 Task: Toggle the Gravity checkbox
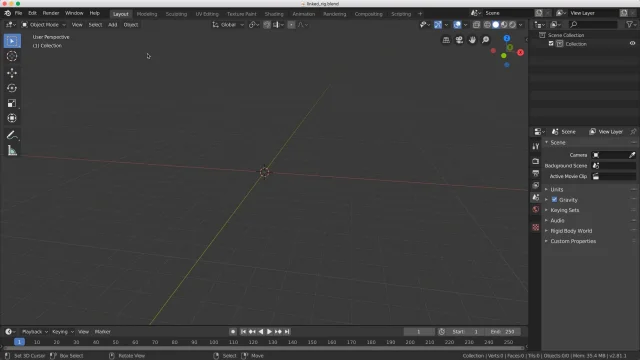[554, 200]
